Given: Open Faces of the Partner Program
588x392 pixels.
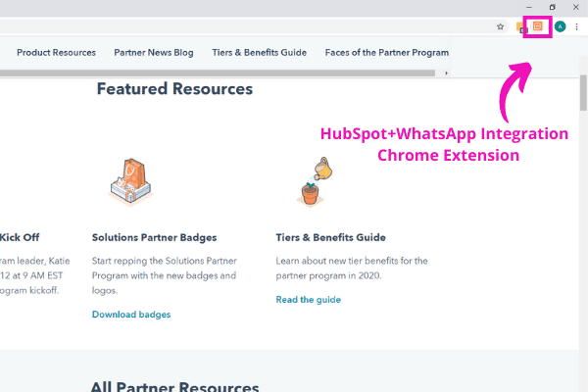Looking at the screenshot, I should click(387, 53).
